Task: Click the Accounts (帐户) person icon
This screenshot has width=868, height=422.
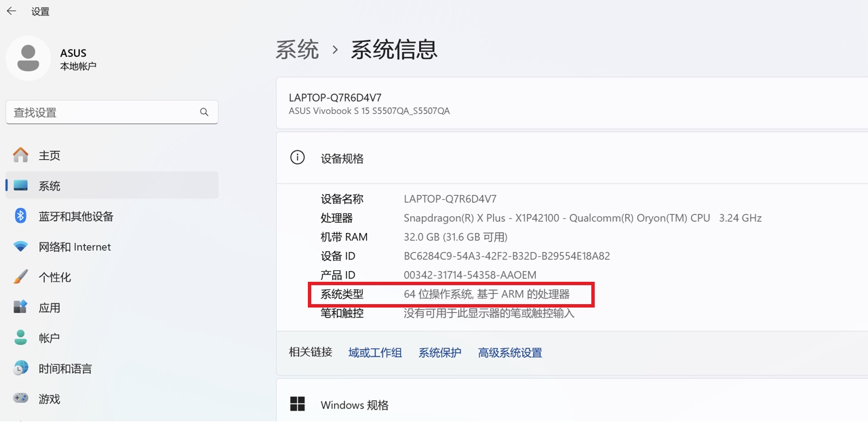Action: 21,338
